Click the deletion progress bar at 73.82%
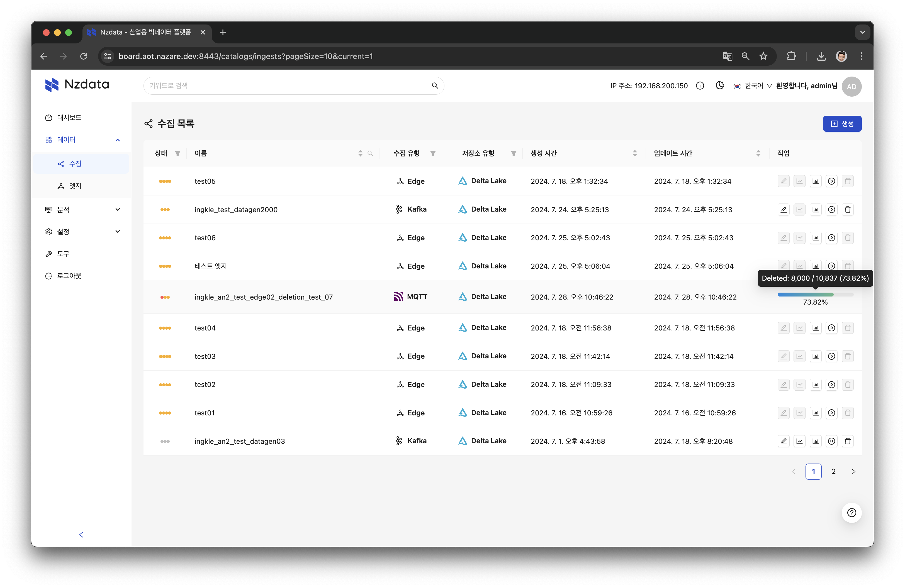Viewport: 905px width, 588px height. [815, 294]
